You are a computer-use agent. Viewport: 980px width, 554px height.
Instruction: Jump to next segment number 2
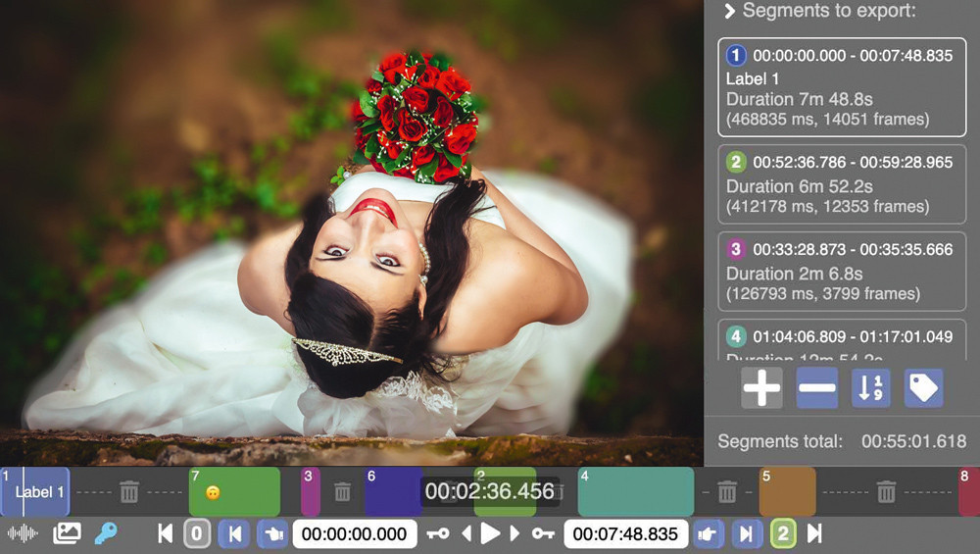[x=783, y=534]
